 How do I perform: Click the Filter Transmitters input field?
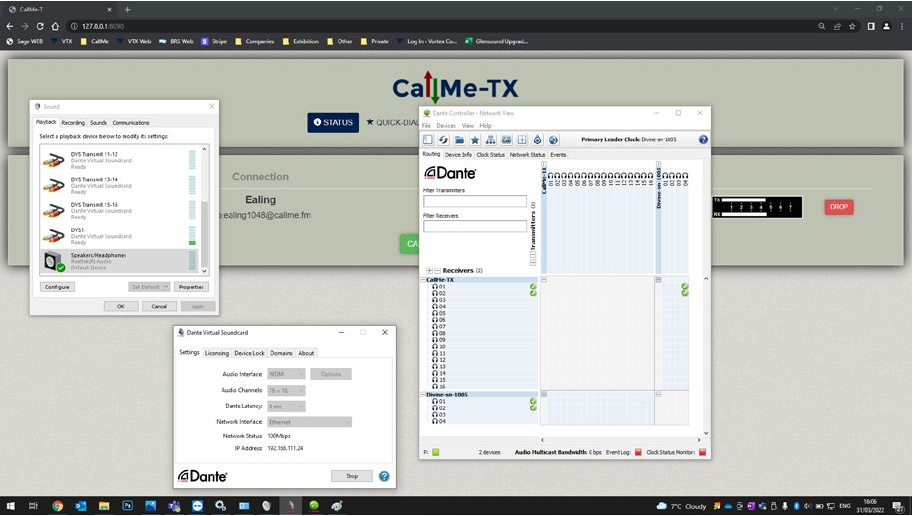pos(475,201)
